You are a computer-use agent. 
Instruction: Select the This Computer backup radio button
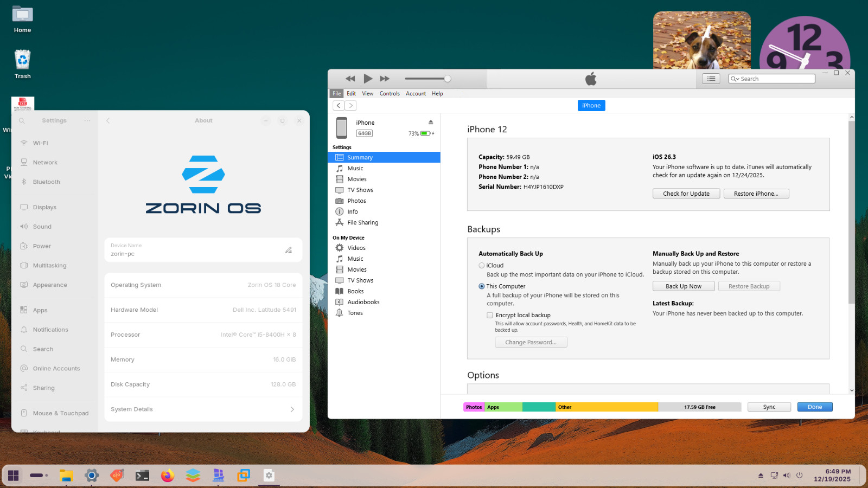coord(482,286)
